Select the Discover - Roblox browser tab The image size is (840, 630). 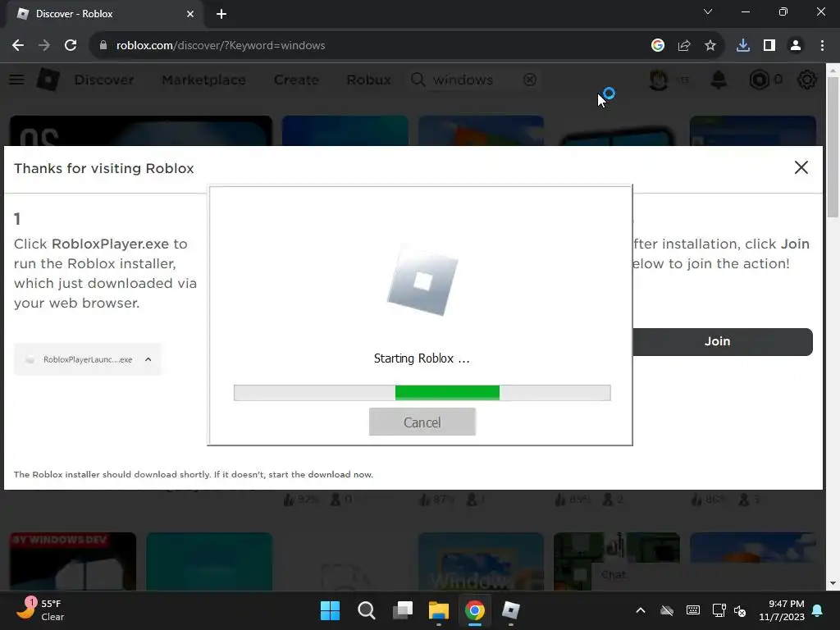point(104,14)
